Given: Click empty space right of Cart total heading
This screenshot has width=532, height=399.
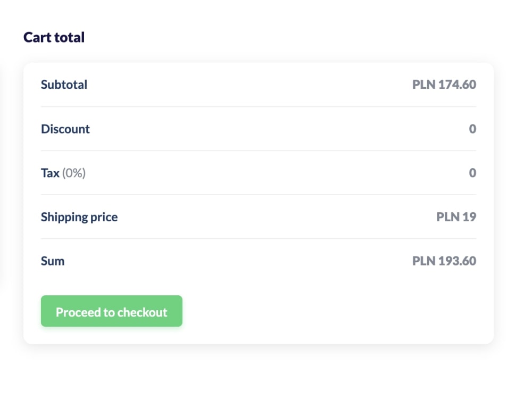Looking at the screenshot, I should pos(293,37).
